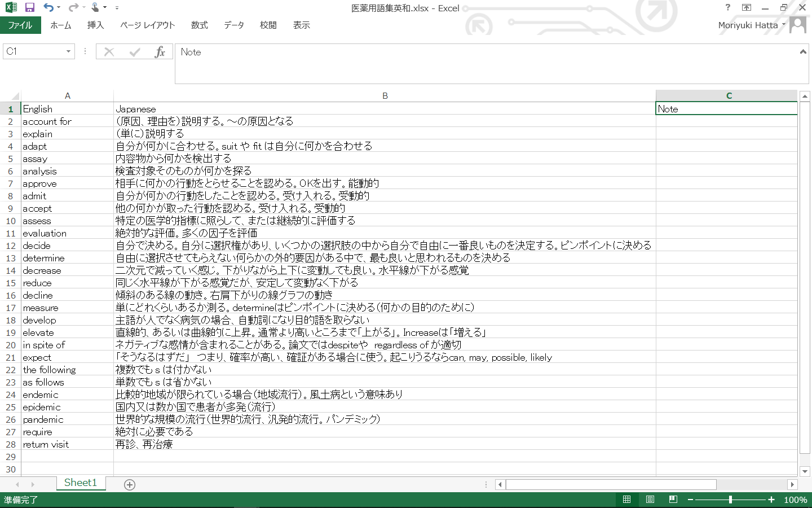Open the Customize Quick Access Toolbar dropdown
Viewport: 812px width, 508px height.
tap(117, 8)
